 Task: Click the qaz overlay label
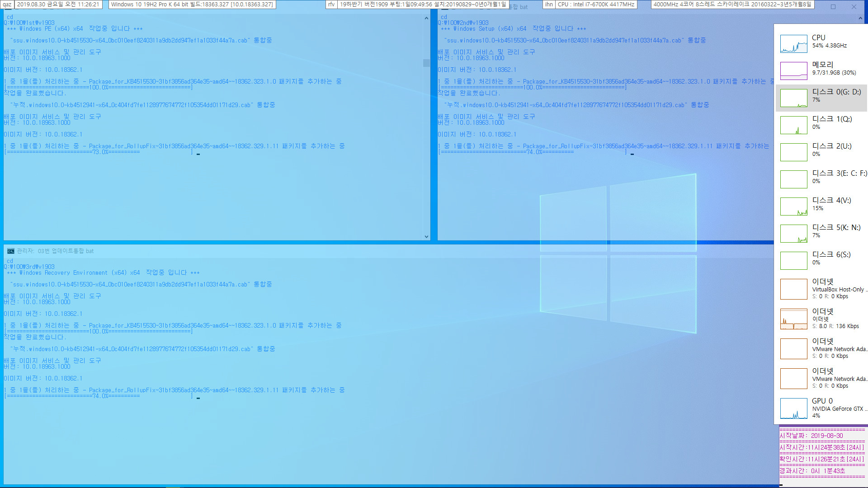pos(7,5)
